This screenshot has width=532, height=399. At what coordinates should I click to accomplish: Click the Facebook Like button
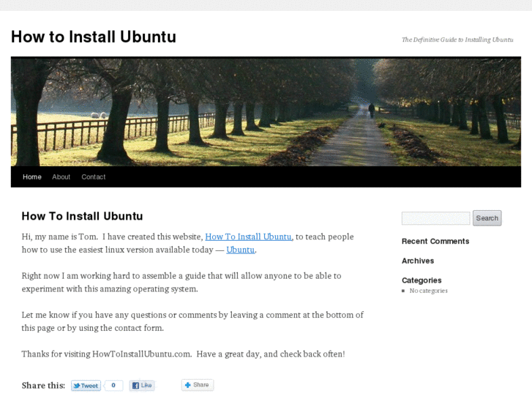[142, 385]
